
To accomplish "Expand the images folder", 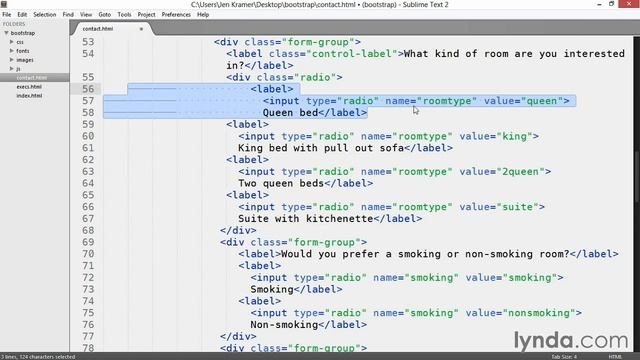I will (11, 60).
